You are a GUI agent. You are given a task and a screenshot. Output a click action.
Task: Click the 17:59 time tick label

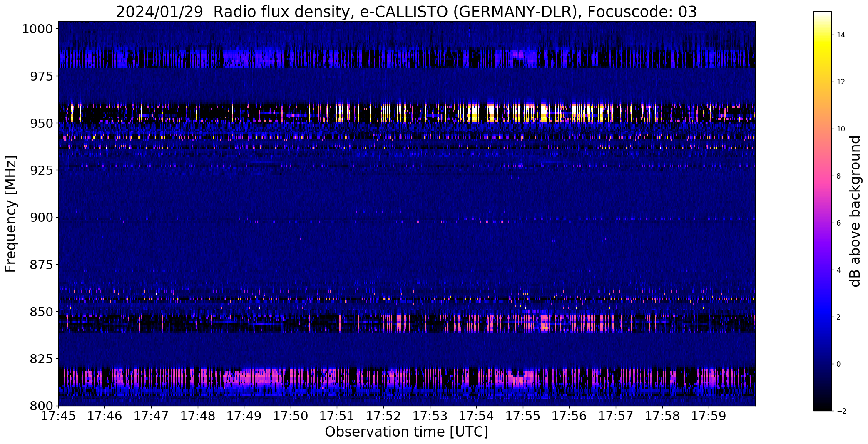pos(709,416)
